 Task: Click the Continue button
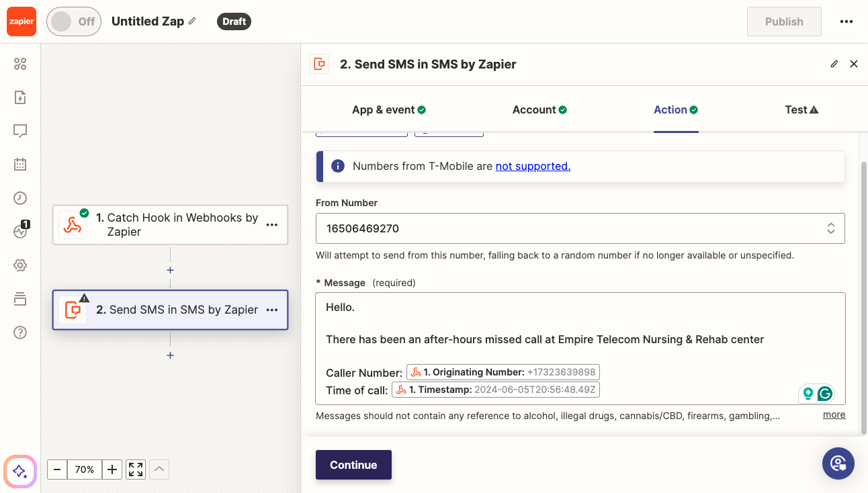353,465
